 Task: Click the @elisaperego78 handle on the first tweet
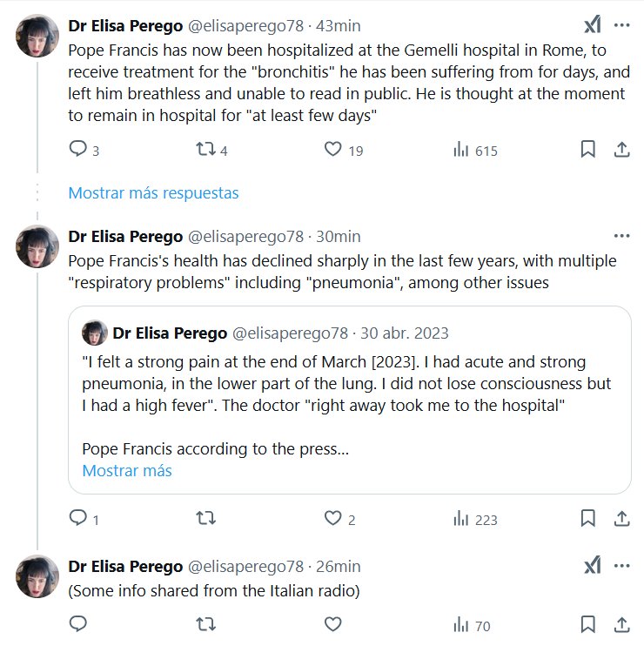[x=245, y=25]
